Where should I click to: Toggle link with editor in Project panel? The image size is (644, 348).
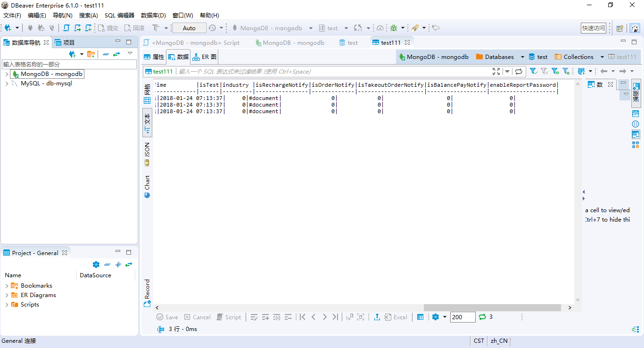click(x=129, y=265)
